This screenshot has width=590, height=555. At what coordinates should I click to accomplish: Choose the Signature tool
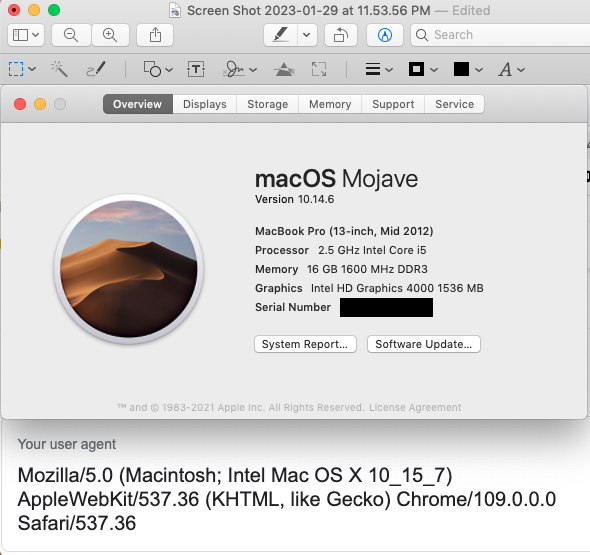pyautogui.click(x=233, y=69)
